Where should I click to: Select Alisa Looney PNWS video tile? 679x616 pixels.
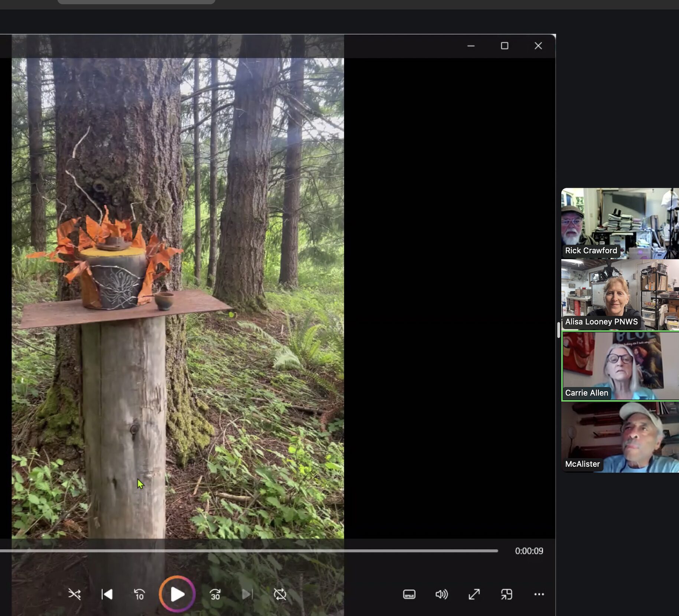point(620,294)
